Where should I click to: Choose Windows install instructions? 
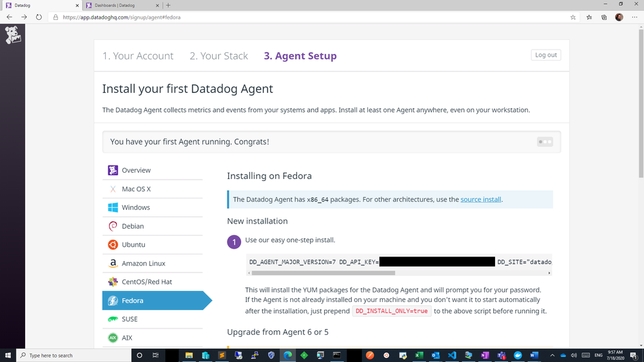(152, 207)
